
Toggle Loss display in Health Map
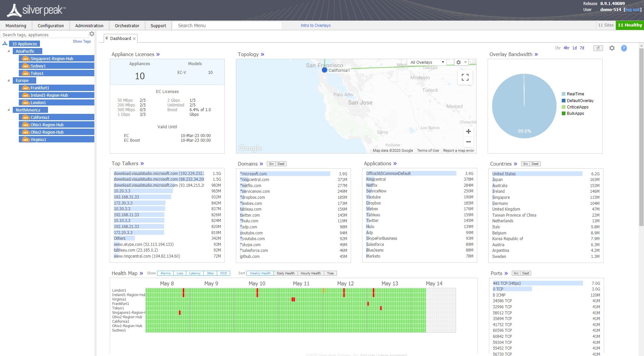tap(180, 273)
